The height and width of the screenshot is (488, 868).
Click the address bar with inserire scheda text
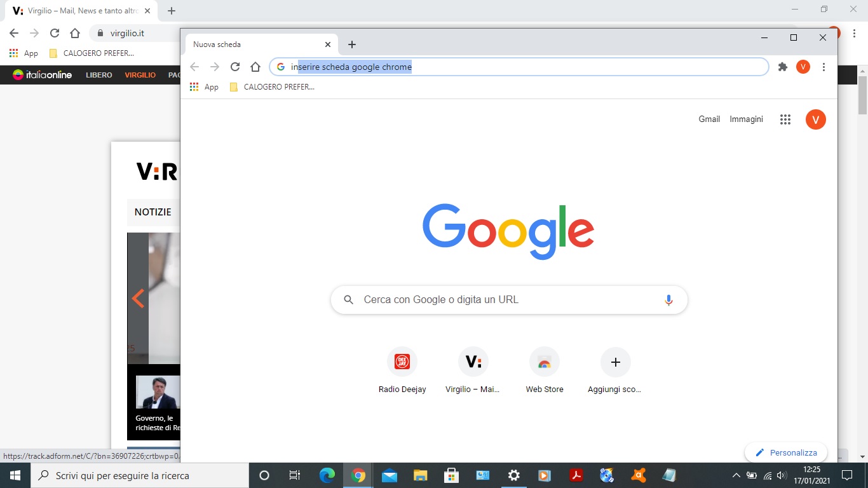click(x=519, y=67)
